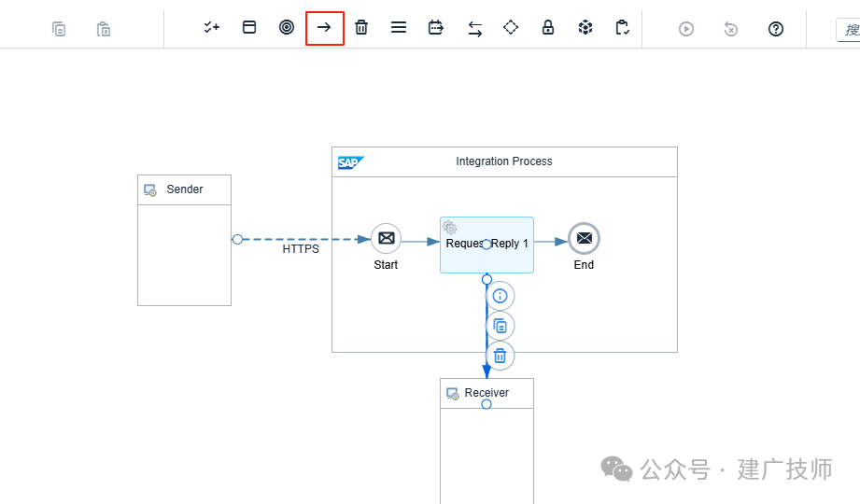
Task: Click copy bubble on selected connector
Action: click(500, 327)
